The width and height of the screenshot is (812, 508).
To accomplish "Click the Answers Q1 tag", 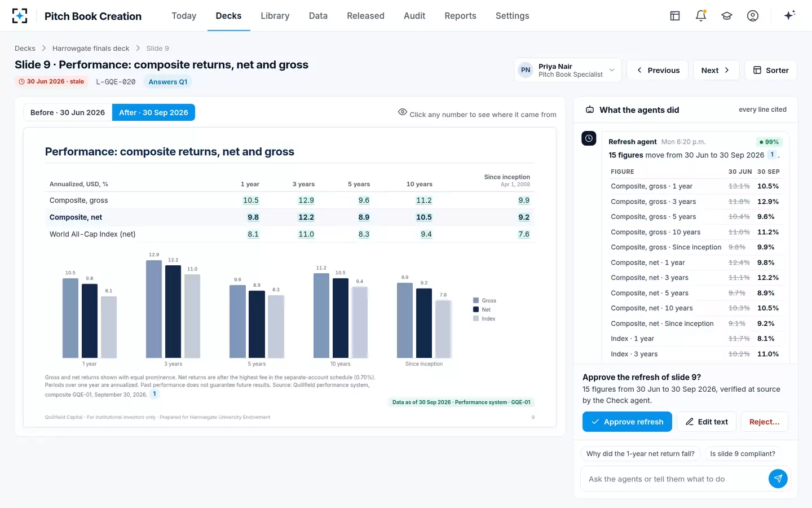I will (168, 82).
